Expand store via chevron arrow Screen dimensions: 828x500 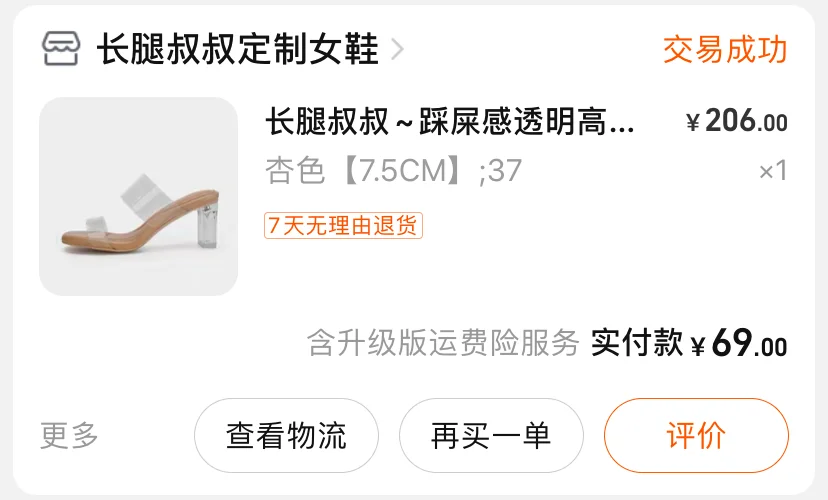point(397,49)
